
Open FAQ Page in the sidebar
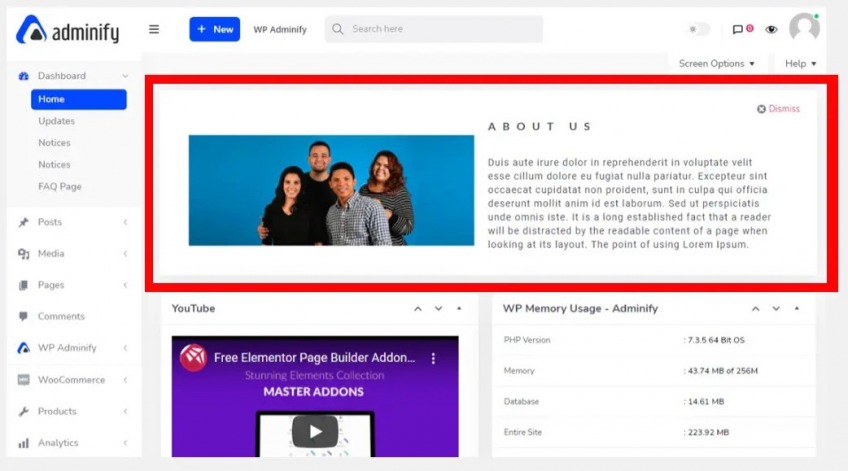[59, 186]
